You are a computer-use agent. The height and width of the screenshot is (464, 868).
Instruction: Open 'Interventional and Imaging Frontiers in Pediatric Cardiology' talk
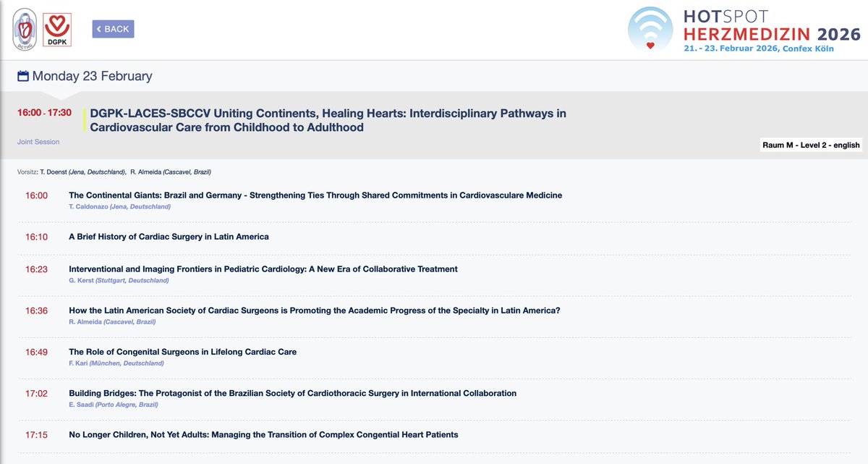click(263, 269)
